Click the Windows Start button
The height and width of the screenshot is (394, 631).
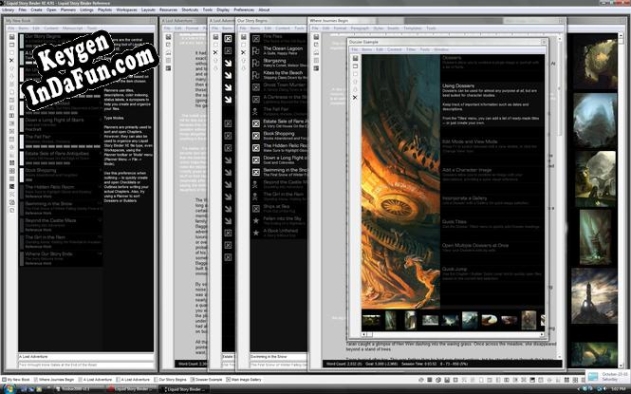9,389
